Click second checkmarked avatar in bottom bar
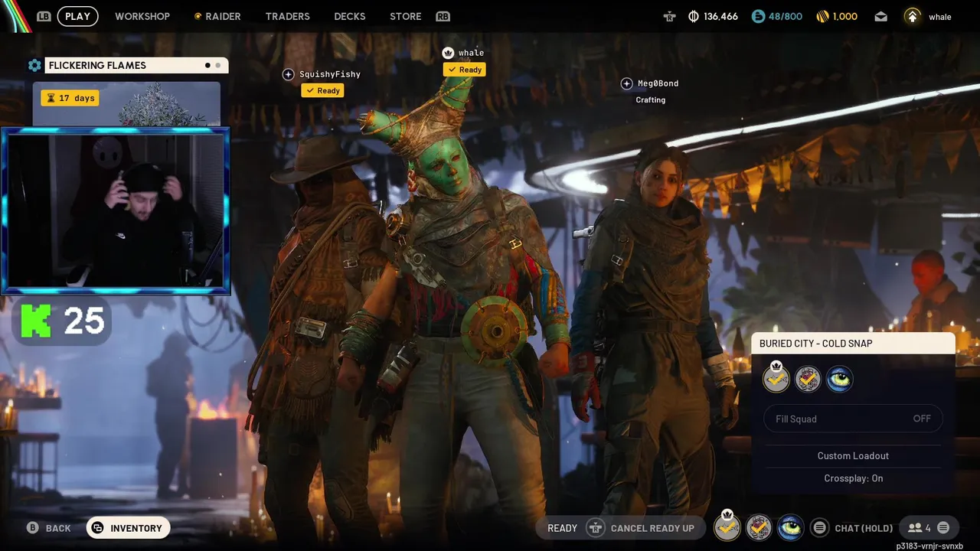Image resolution: width=980 pixels, height=551 pixels. pyautogui.click(x=759, y=527)
